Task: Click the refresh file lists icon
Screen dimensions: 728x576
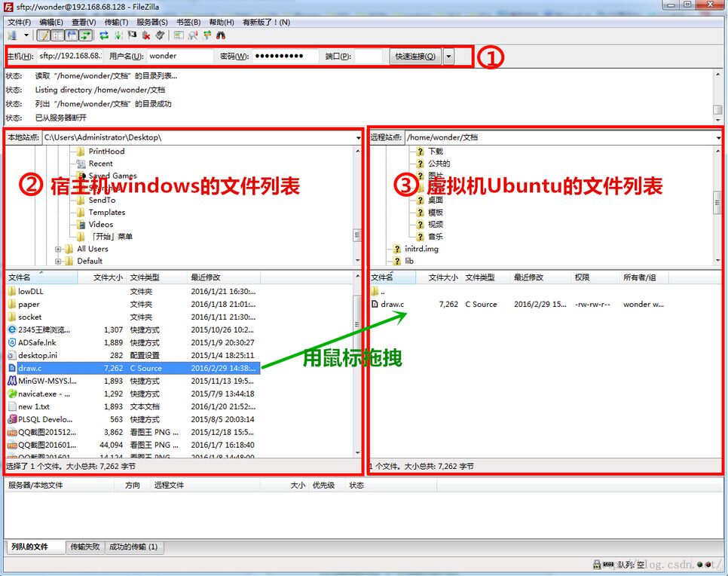Action: pyautogui.click(x=104, y=35)
